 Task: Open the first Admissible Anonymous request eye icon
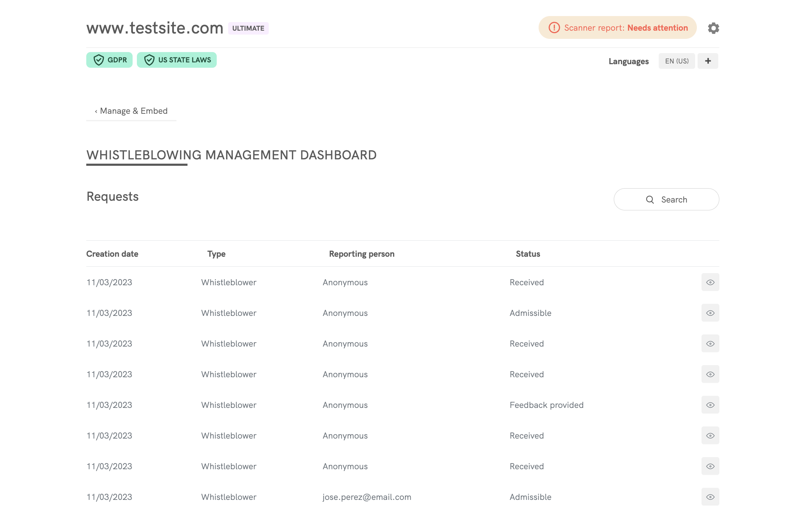coord(710,313)
